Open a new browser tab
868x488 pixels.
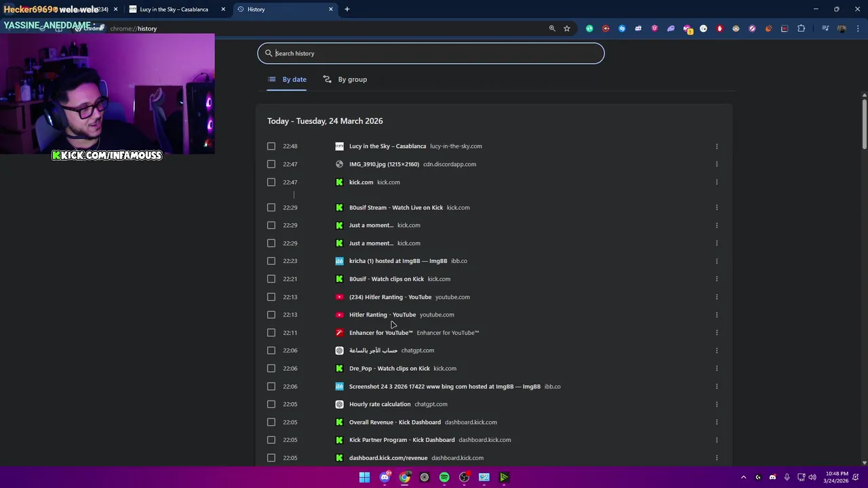point(347,9)
